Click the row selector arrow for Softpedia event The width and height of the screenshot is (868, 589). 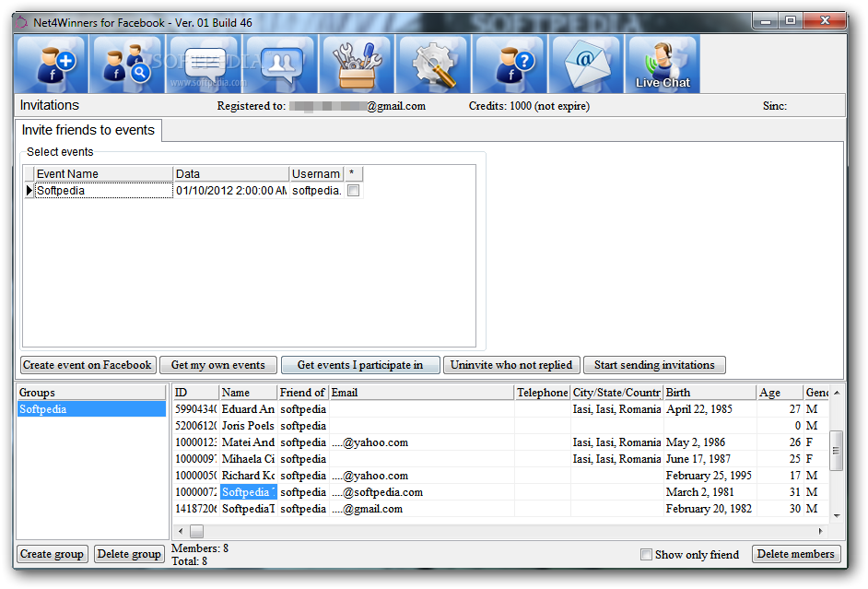[x=29, y=191]
